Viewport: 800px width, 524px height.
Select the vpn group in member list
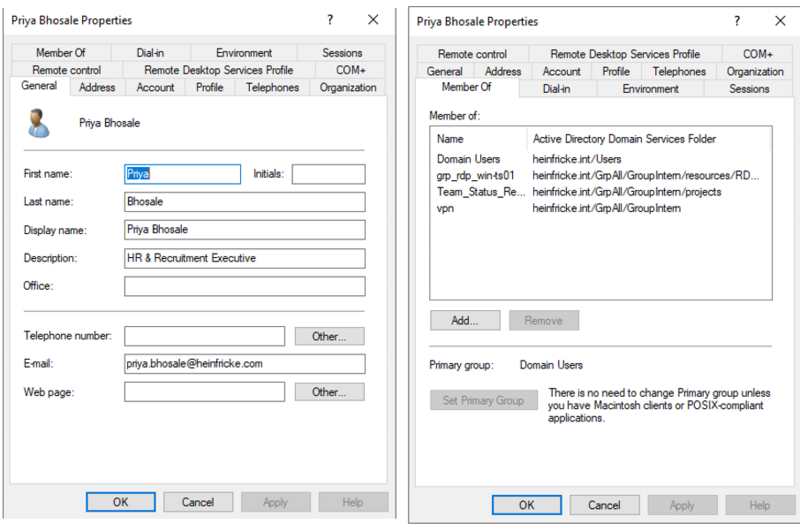tap(446, 208)
